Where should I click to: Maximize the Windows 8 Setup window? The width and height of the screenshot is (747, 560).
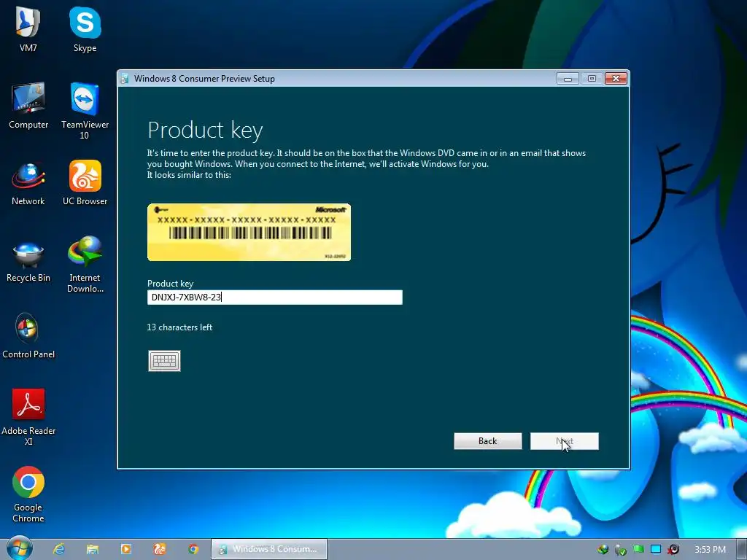(x=592, y=79)
